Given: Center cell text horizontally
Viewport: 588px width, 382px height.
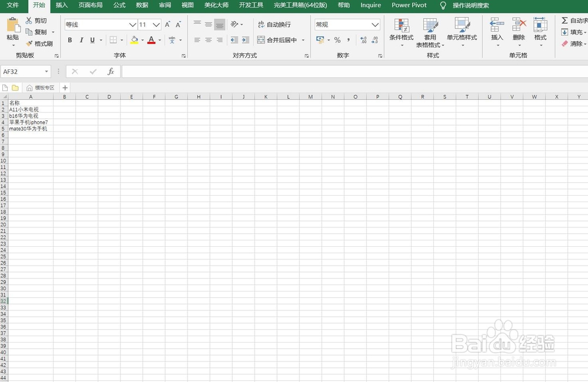Looking at the screenshot, I should [x=209, y=40].
